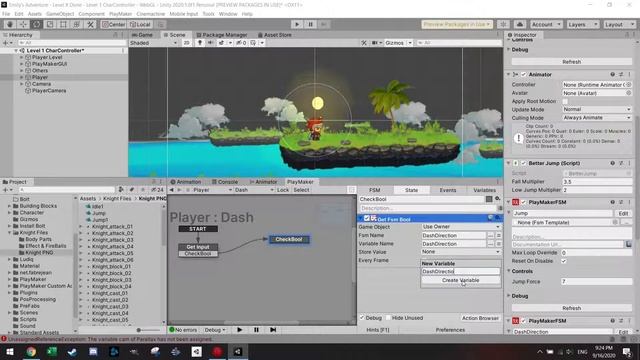The image size is (640, 360).
Task: Open the Account dropdown
Action: pos(546,24)
